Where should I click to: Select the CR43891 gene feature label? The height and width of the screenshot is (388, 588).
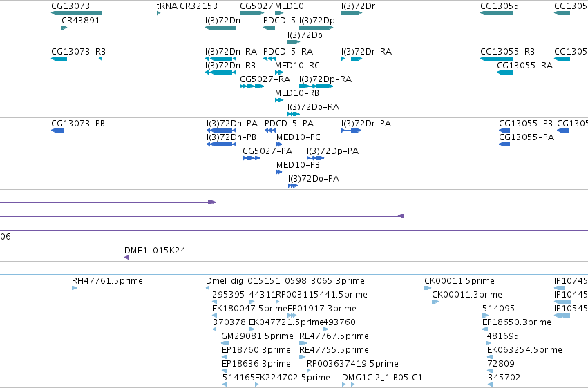[81, 20]
